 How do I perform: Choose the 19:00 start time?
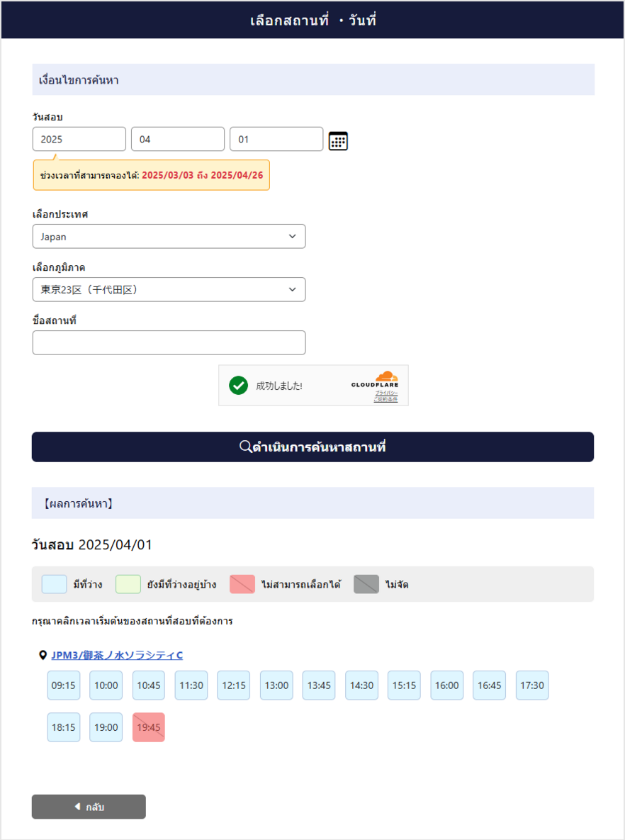(x=106, y=727)
